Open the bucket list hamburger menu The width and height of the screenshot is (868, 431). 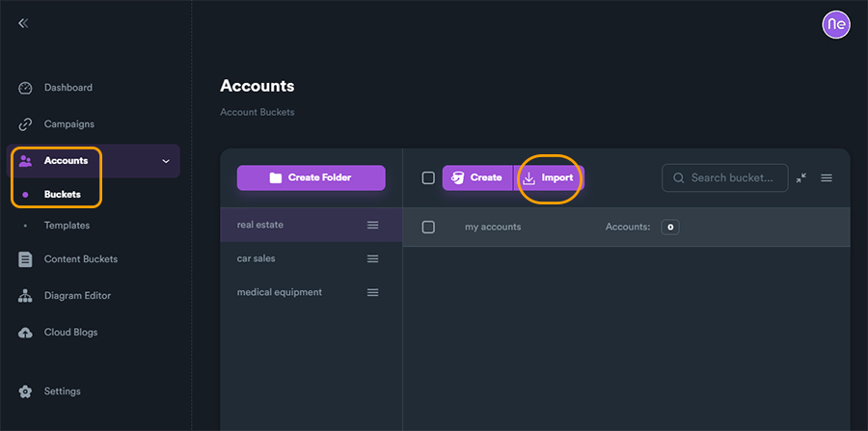click(x=827, y=178)
